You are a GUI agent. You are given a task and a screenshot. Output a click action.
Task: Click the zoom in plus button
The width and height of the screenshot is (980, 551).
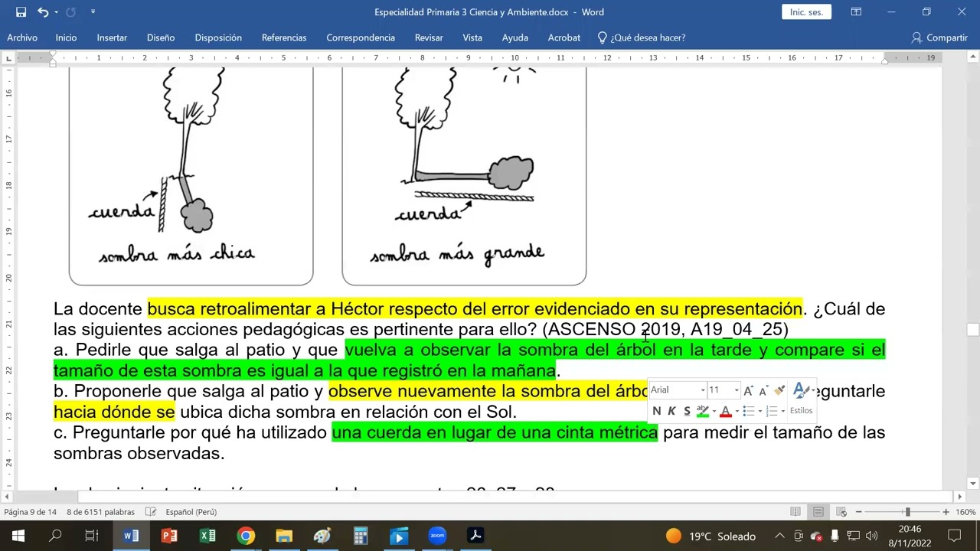pos(946,512)
